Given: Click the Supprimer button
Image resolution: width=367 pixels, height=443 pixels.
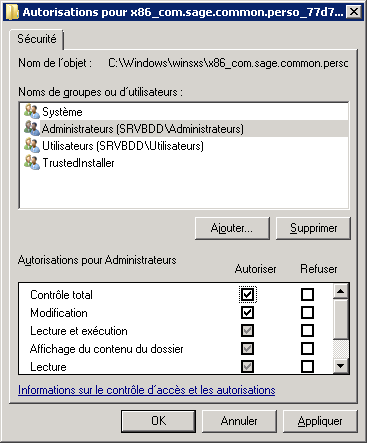Looking at the screenshot, I should [x=313, y=228].
